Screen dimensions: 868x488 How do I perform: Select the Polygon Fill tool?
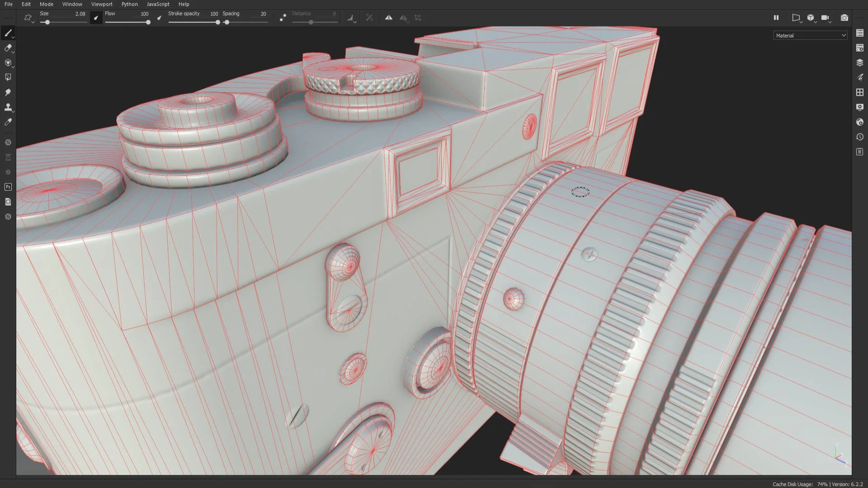pos(8,77)
